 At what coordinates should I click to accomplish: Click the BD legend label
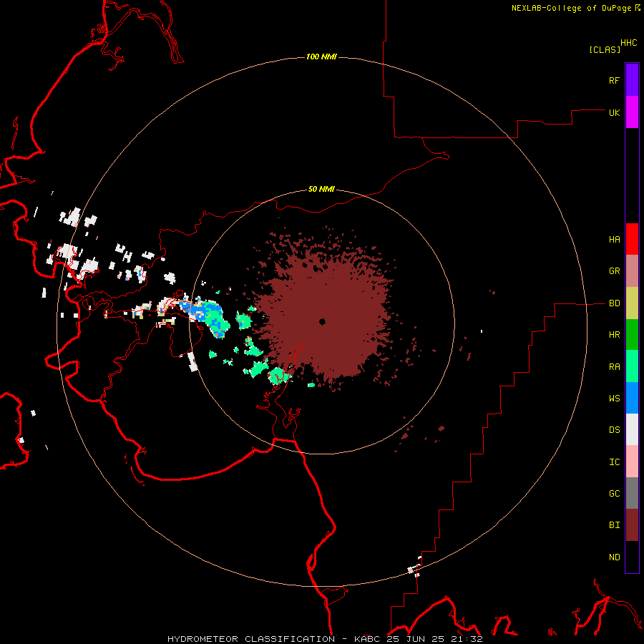click(x=615, y=303)
